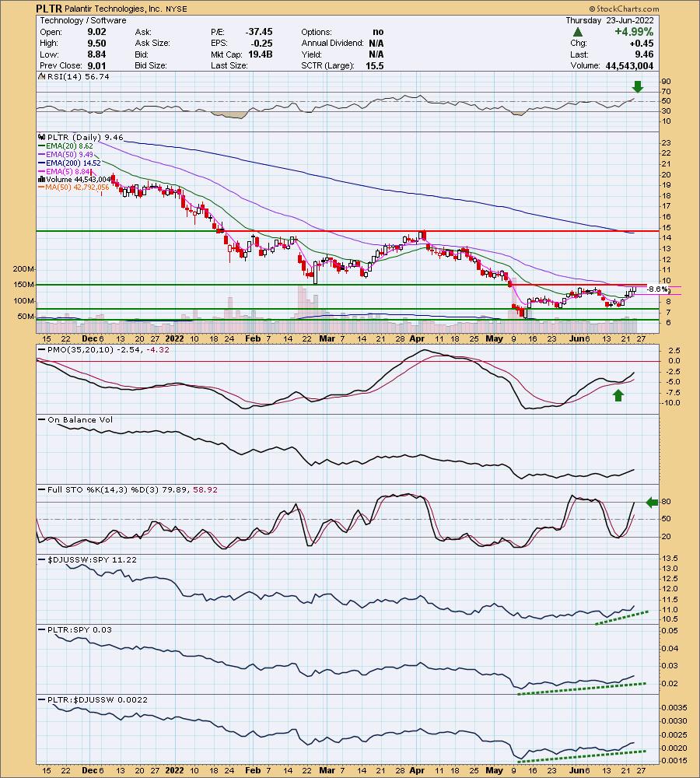Click the P/E value -37.45
Viewport: 700px width, 778px height.
coord(259,32)
